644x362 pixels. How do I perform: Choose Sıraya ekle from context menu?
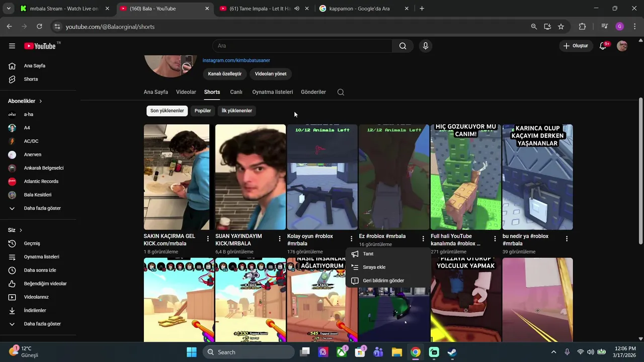pyautogui.click(x=388, y=267)
